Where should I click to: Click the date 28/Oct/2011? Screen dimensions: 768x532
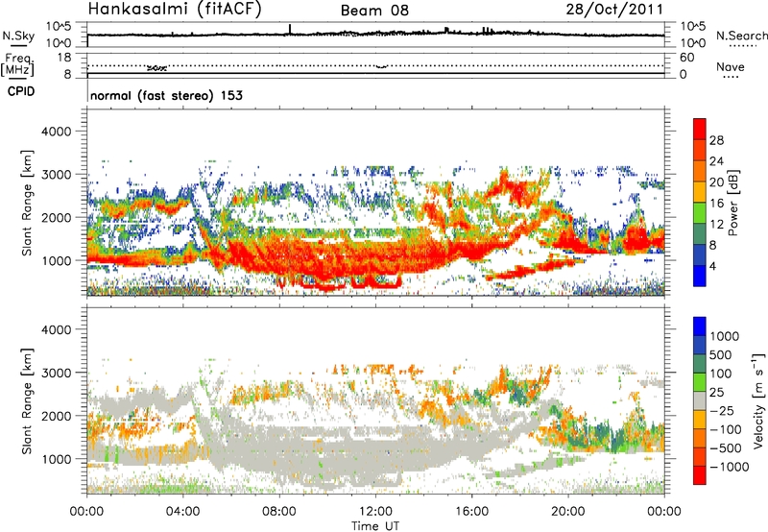click(614, 10)
